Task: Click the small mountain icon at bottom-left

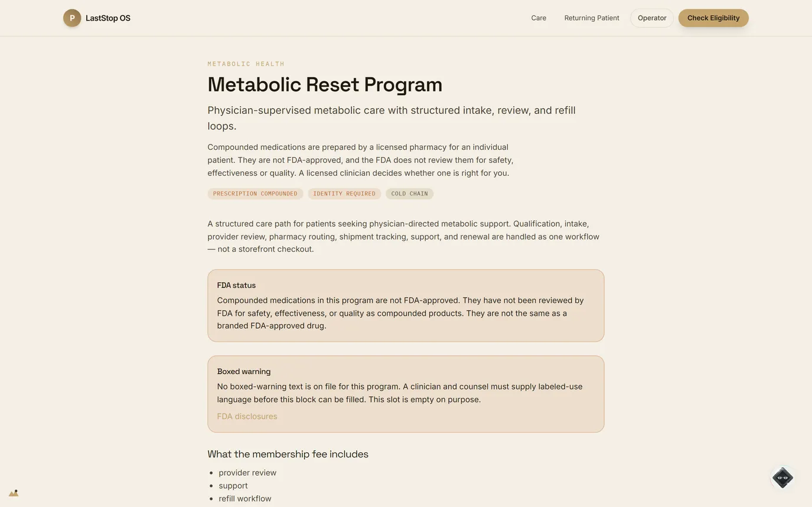Action: 14,493
